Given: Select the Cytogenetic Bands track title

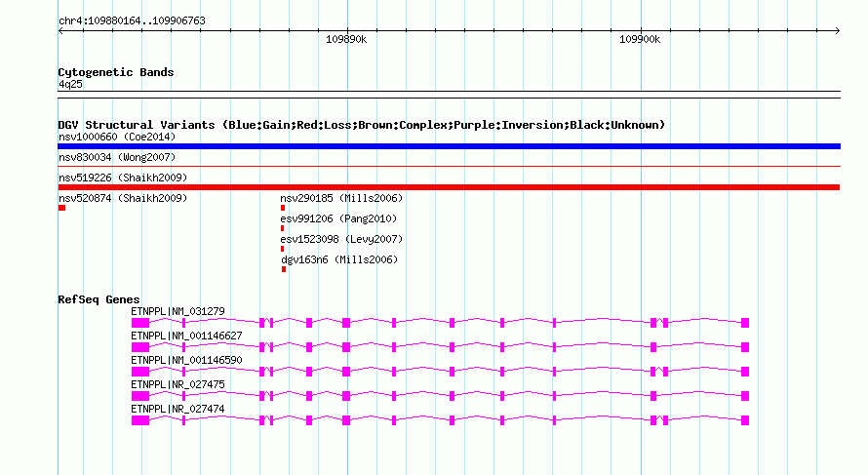Looking at the screenshot, I should (116, 72).
